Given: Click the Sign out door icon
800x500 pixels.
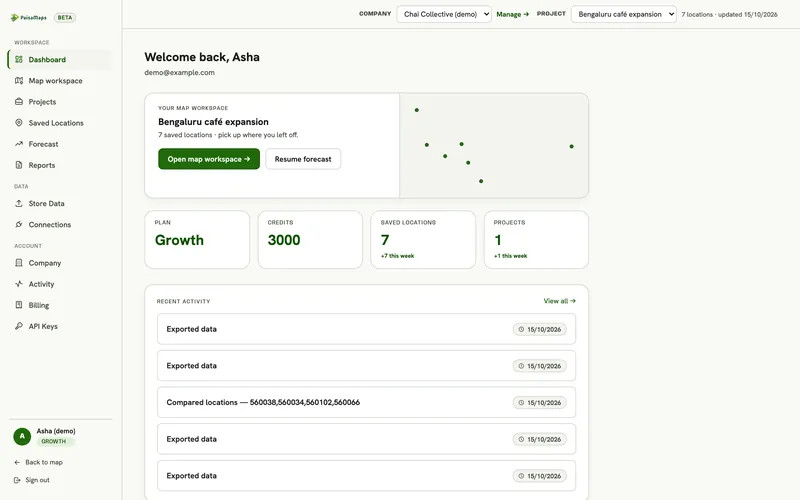Looking at the screenshot, I should coord(17,480).
